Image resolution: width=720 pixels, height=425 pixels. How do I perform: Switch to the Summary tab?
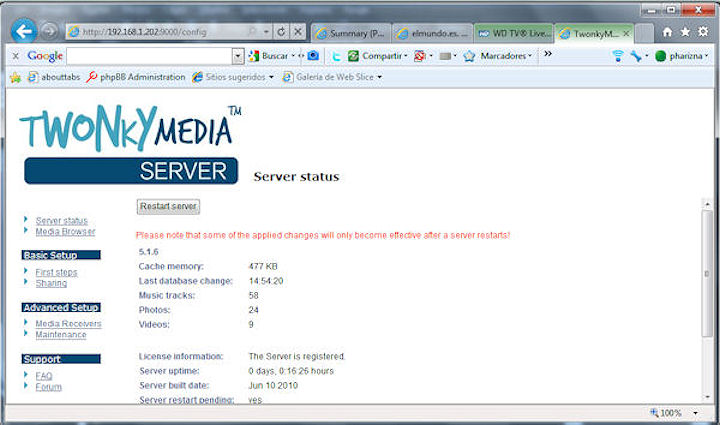tap(351, 34)
